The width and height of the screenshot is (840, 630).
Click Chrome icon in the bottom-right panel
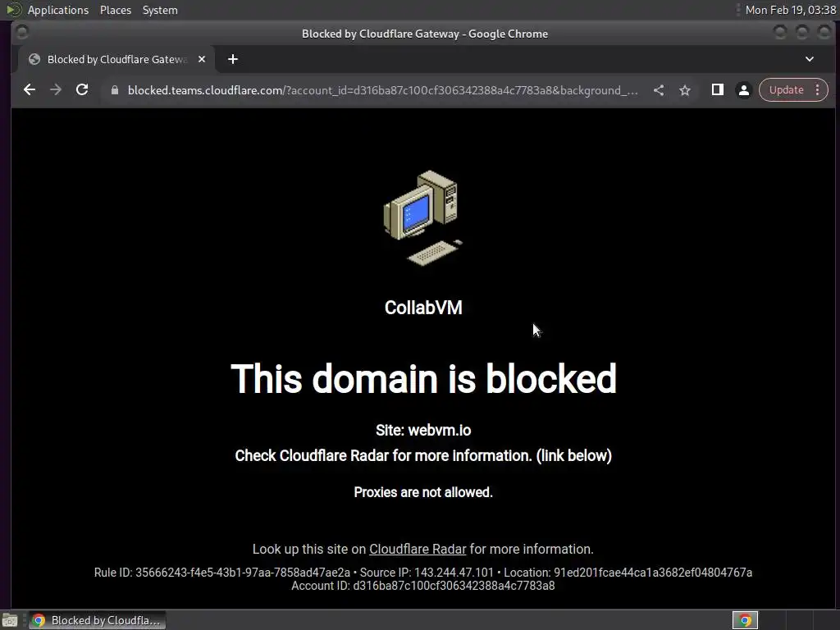coord(745,620)
